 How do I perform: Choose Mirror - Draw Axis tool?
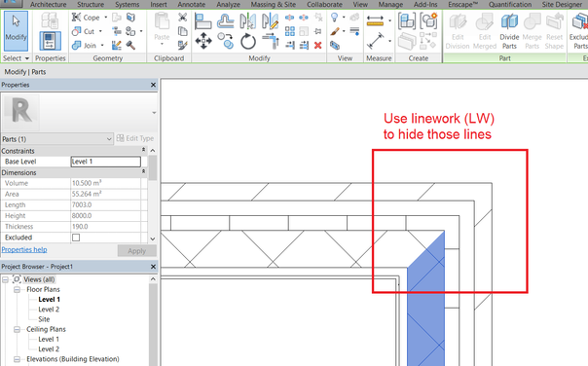click(271, 21)
